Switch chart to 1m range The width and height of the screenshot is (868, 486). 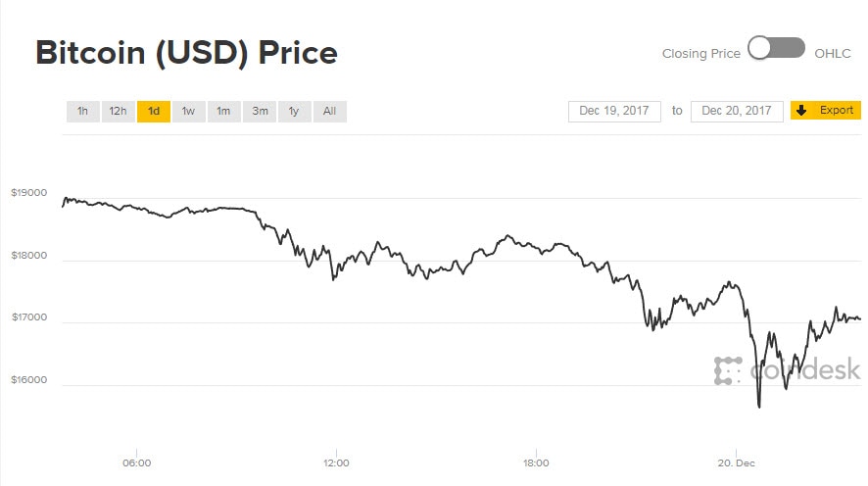point(223,111)
